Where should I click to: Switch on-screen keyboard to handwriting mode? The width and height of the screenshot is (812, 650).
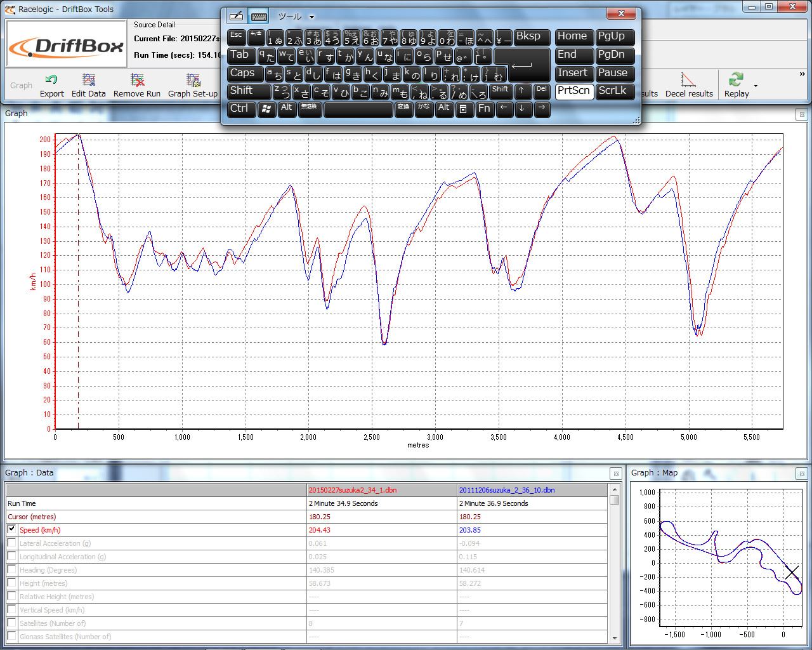[x=237, y=17]
